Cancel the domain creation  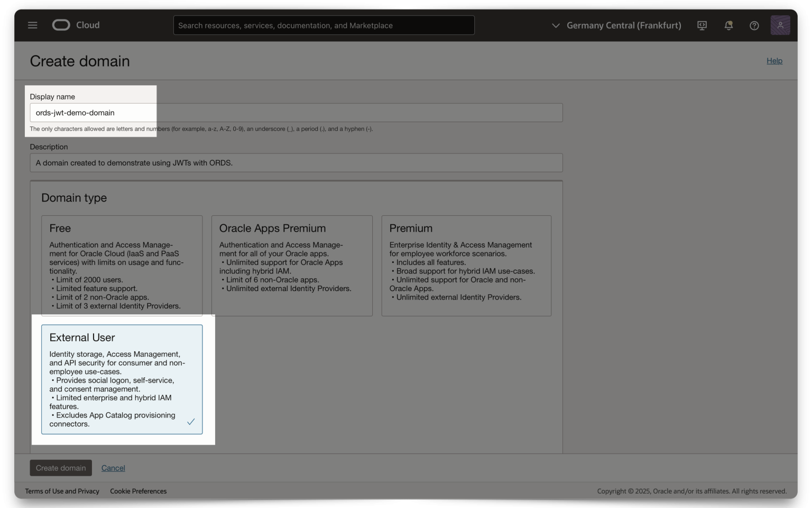pyautogui.click(x=113, y=468)
